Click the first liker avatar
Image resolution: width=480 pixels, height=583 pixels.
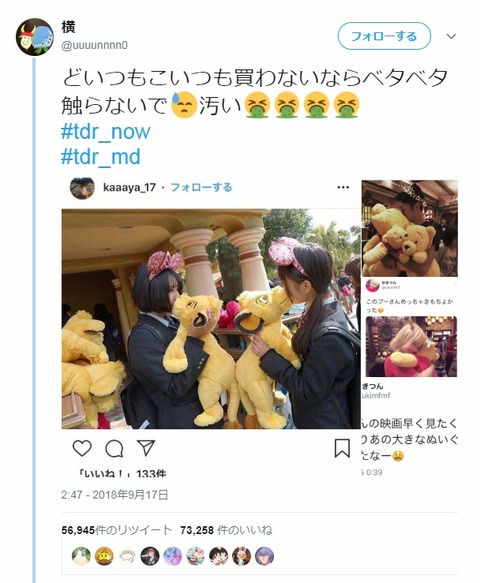click(x=81, y=557)
